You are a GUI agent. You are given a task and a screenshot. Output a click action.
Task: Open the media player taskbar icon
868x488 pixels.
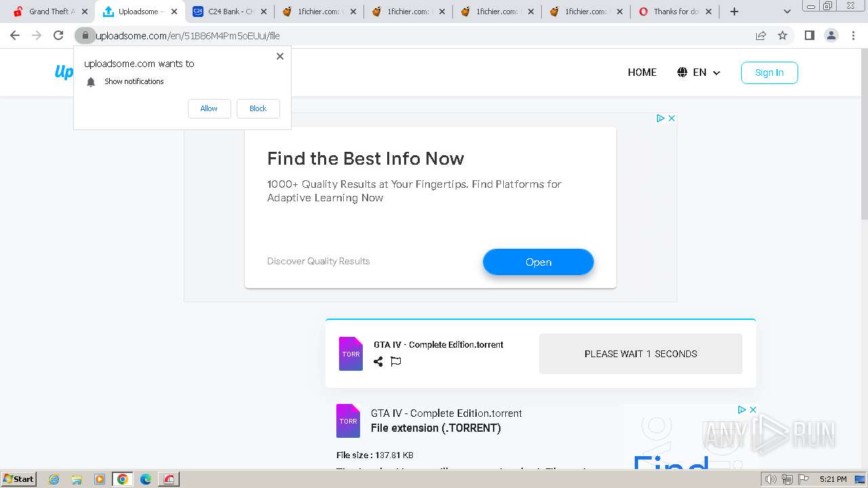(100, 479)
